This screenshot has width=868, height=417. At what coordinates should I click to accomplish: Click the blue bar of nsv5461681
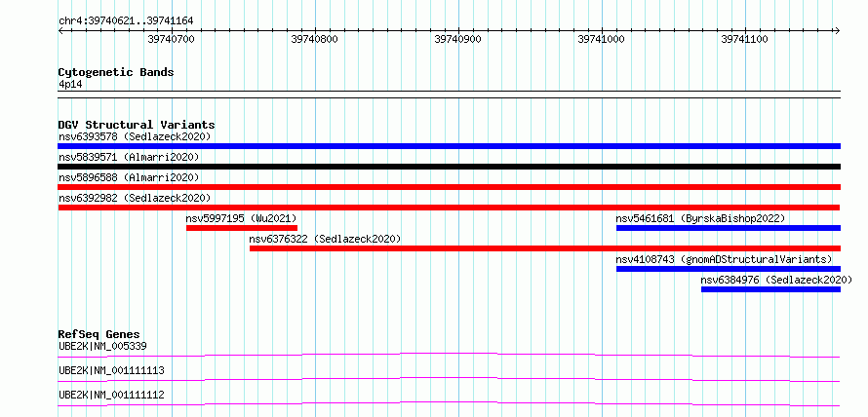729,228
